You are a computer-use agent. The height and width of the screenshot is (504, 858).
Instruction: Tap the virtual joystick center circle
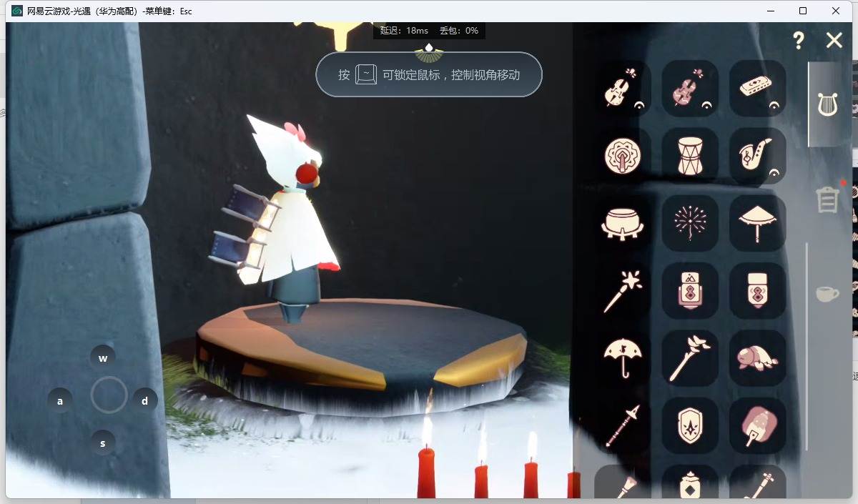[109, 395]
